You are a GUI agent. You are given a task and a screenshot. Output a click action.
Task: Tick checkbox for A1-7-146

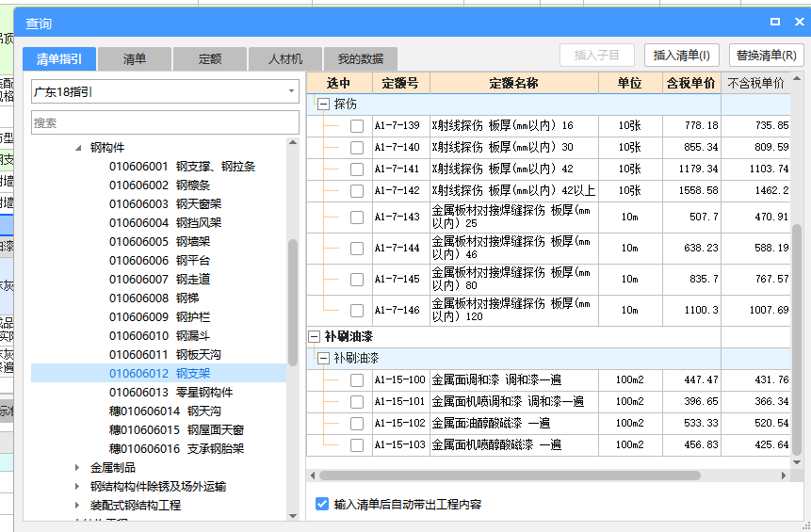point(357,310)
